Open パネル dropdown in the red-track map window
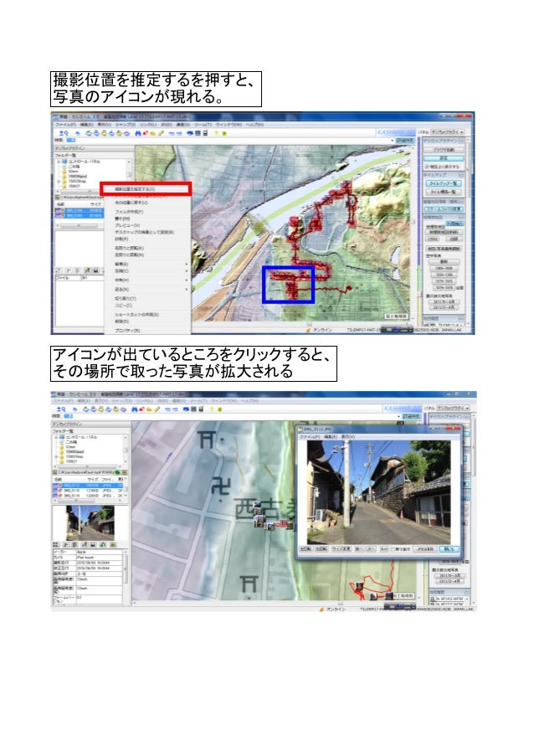 tap(447, 131)
